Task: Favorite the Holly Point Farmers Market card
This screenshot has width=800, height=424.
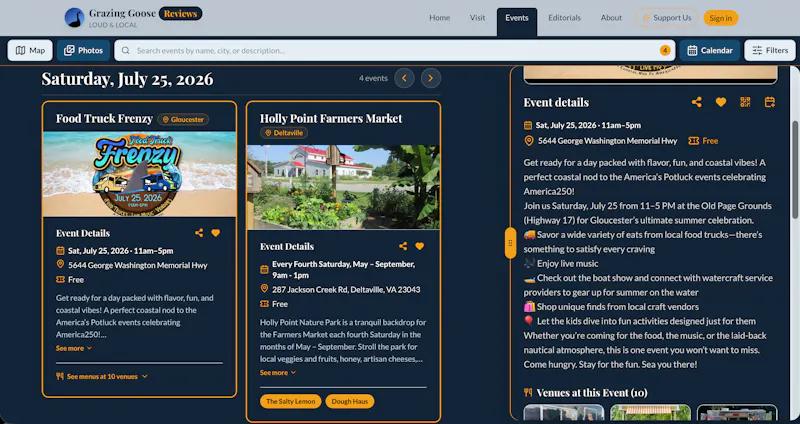Action: [419, 246]
